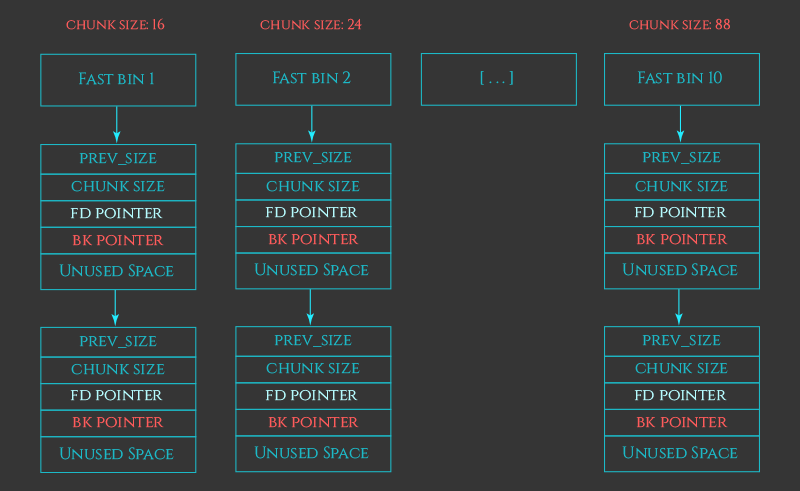
Task: Select the "Chunk size: 24" label
Action: click(x=311, y=25)
